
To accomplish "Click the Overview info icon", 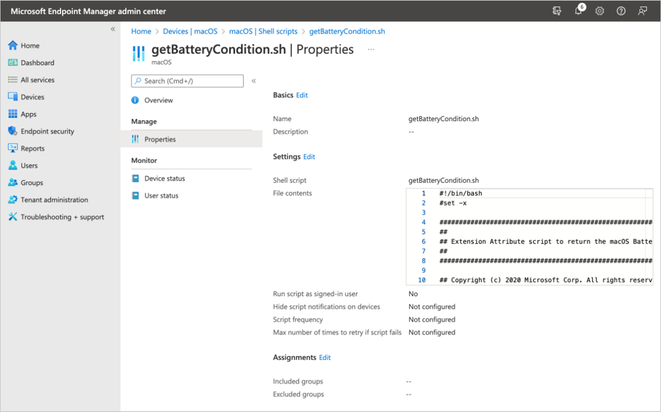I will point(135,100).
